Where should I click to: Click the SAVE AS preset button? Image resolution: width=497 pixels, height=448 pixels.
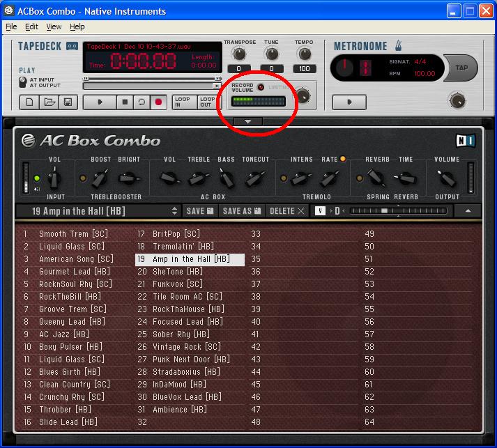[241, 210]
